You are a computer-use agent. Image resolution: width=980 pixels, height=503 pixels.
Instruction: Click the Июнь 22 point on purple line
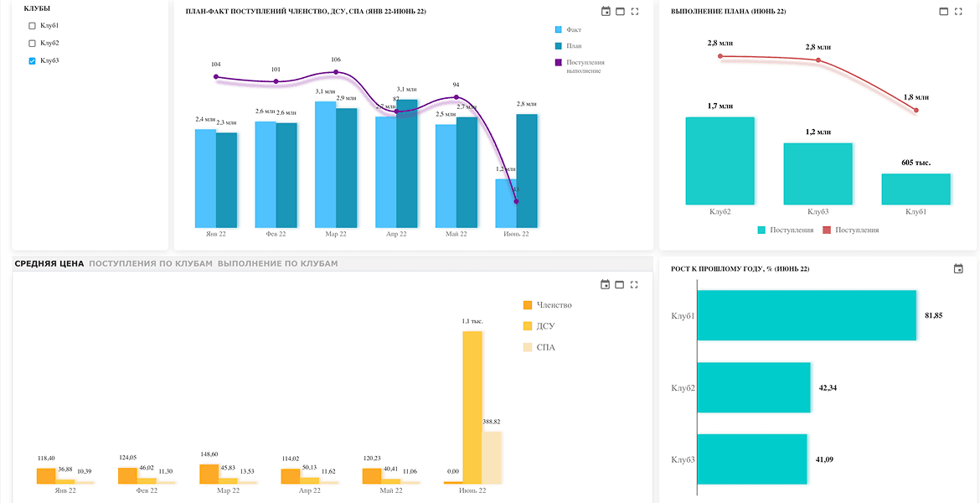point(516,201)
